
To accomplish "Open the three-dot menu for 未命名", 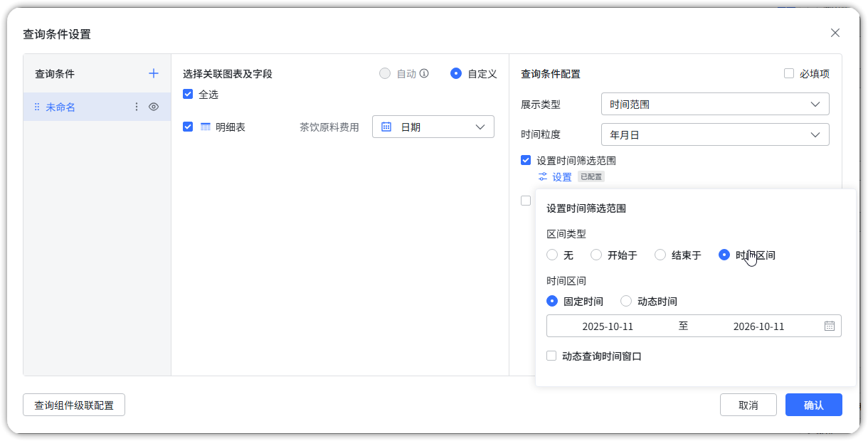I will click(x=137, y=107).
